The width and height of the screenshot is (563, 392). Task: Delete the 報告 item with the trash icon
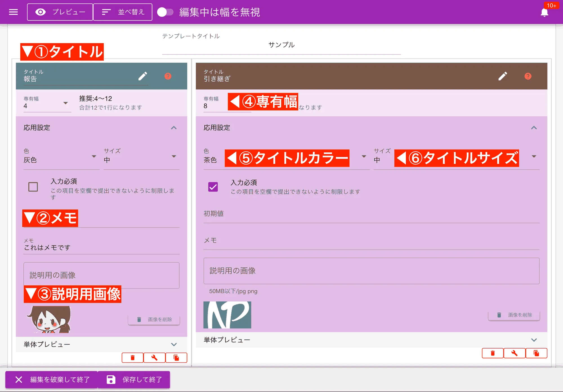coord(132,357)
